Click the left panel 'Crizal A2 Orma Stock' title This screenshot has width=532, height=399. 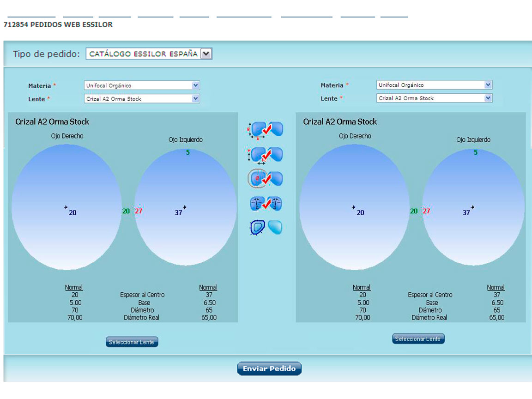pyautogui.click(x=52, y=121)
